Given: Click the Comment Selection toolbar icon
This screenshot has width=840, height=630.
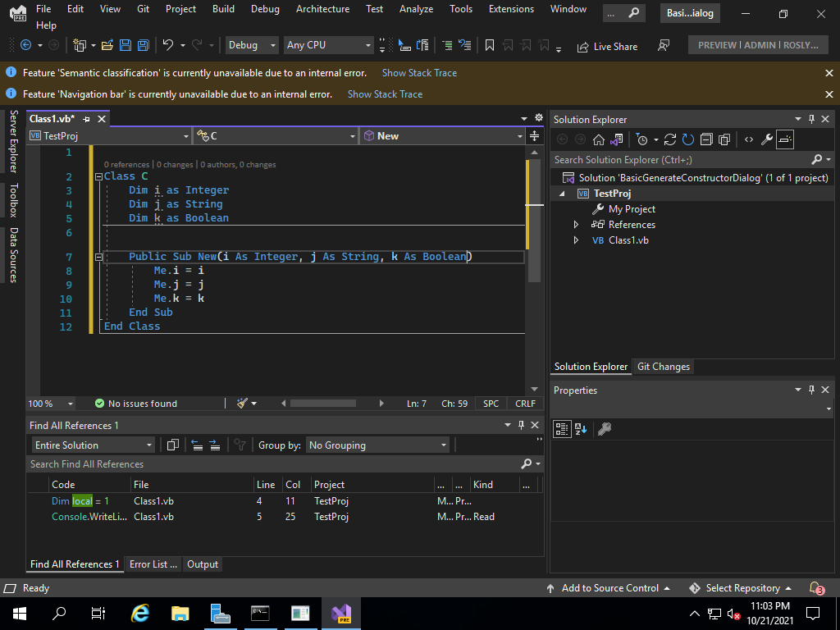Looking at the screenshot, I should click(447, 46).
